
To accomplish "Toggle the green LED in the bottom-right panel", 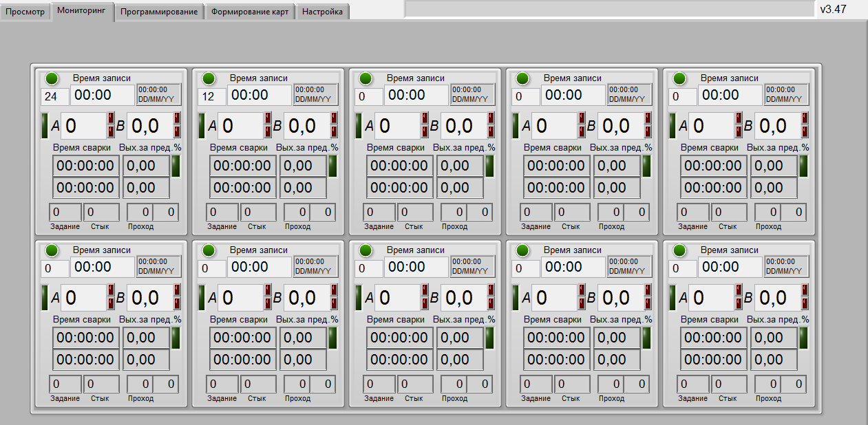I will click(680, 250).
